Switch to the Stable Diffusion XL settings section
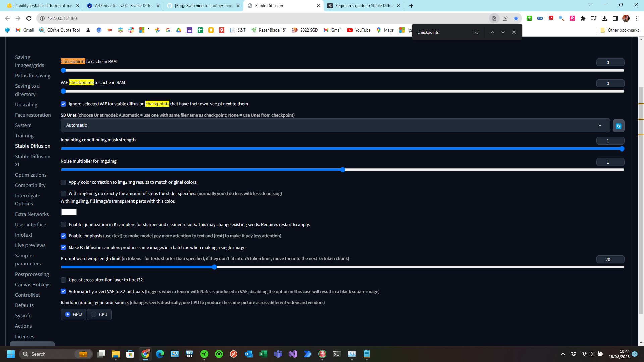The image size is (644, 362). [x=33, y=160]
